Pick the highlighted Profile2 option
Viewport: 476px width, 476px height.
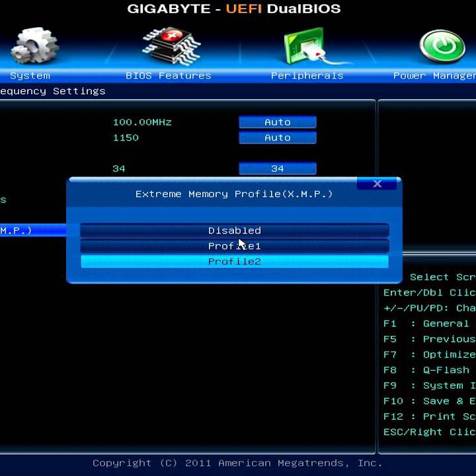(x=234, y=262)
